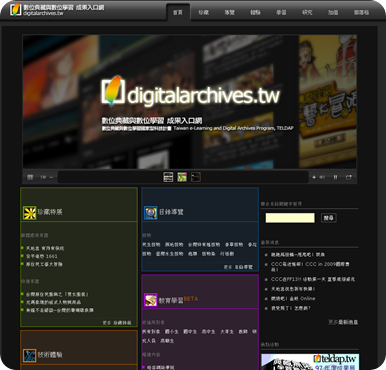
Task: Click the large digitalarchives.tw banner image
Action: point(189,102)
